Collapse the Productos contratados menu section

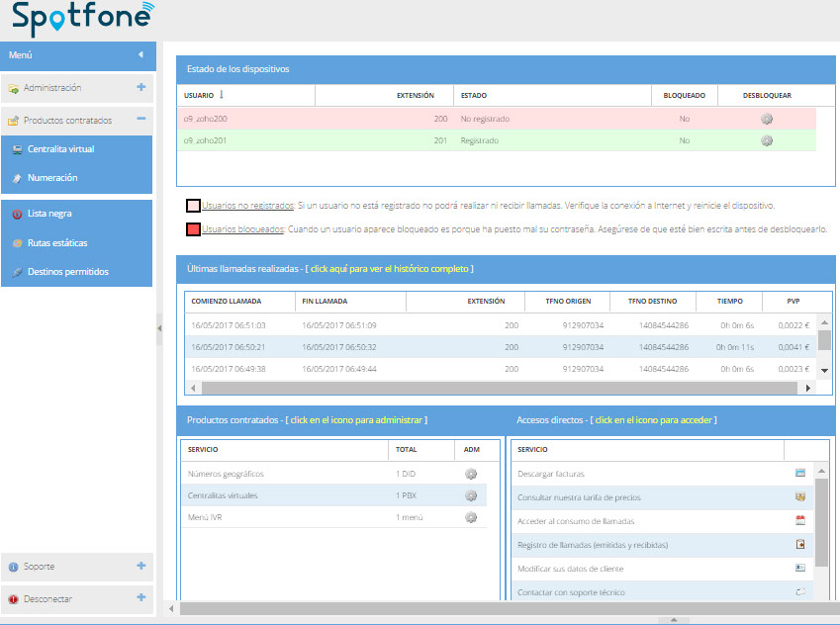(141, 120)
